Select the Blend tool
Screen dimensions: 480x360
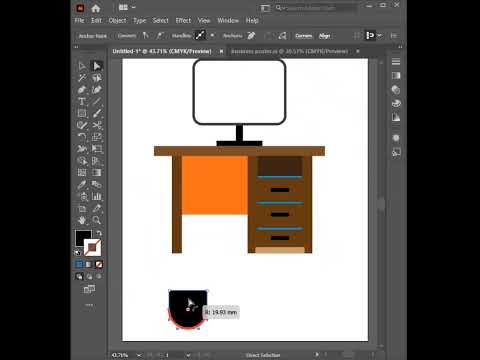pyautogui.click(x=97, y=185)
